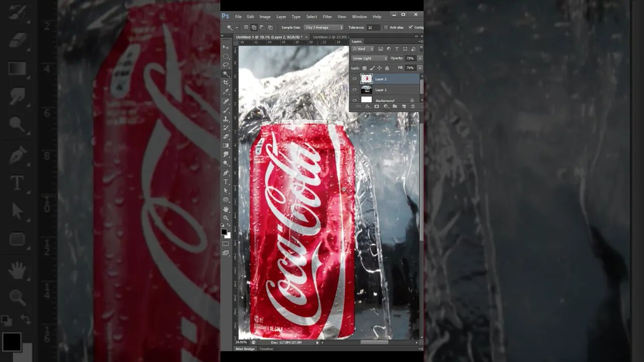This screenshot has width=644, height=362.
Task: Select the Hand tool
Action: [x=226, y=209]
